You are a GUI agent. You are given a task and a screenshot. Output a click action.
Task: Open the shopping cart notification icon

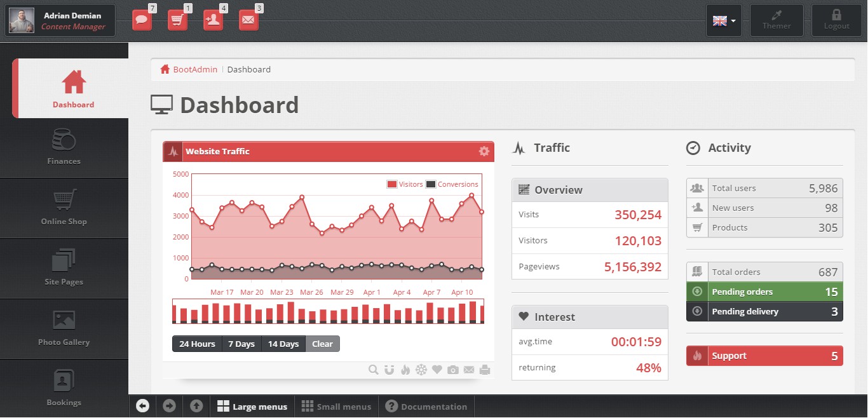(178, 20)
